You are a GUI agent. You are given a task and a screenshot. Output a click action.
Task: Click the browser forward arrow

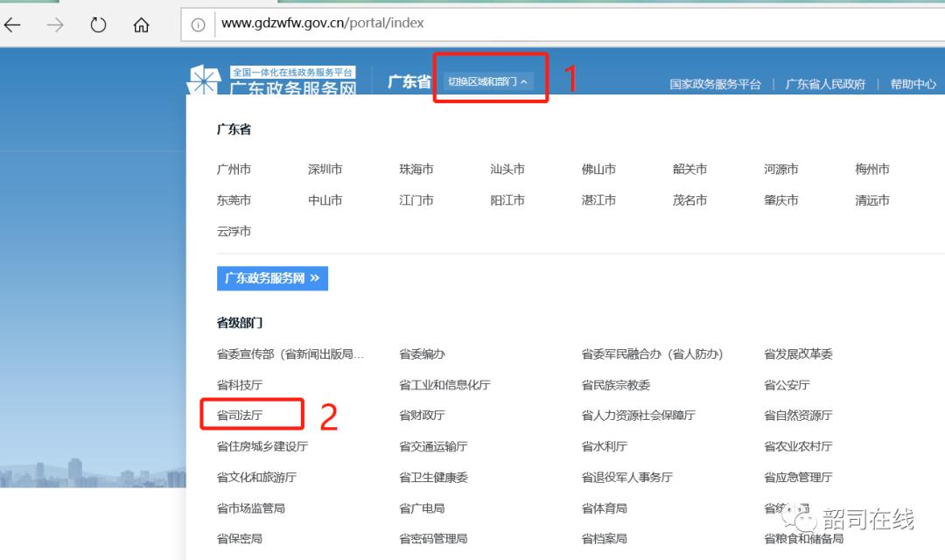pyautogui.click(x=55, y=24)
